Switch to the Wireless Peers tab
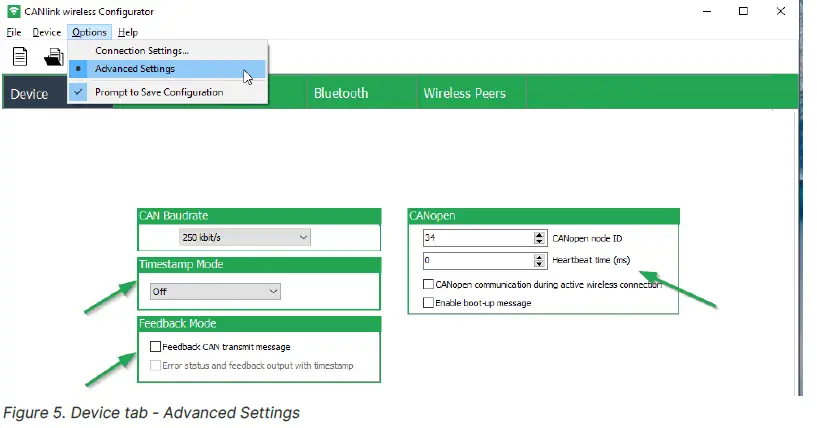Viewport: 817px width, 428px height. point(464,93)
